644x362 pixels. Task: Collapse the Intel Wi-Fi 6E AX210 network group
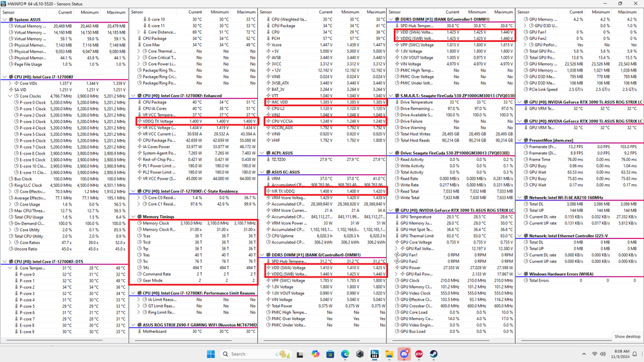pyautogui.click(x=520, y=198)
